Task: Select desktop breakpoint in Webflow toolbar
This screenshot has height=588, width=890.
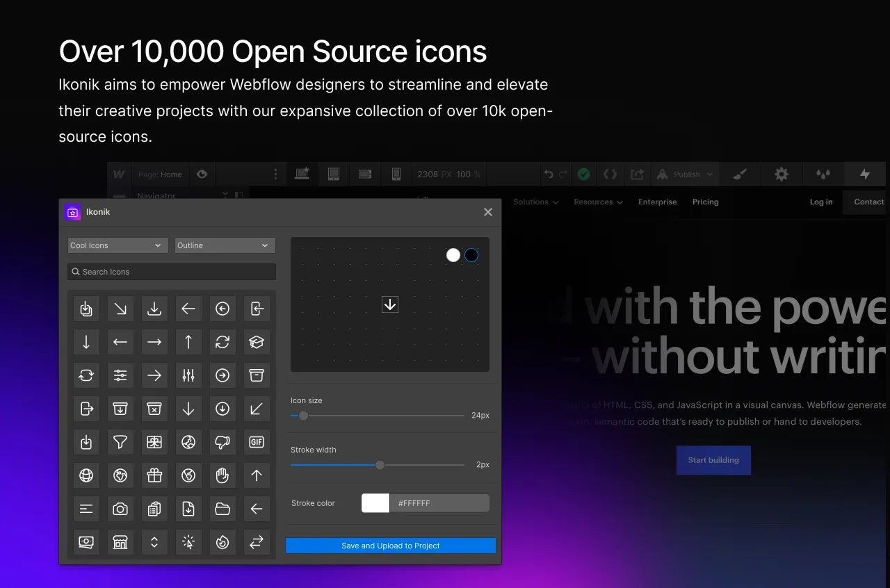Action: coord(302,174)
